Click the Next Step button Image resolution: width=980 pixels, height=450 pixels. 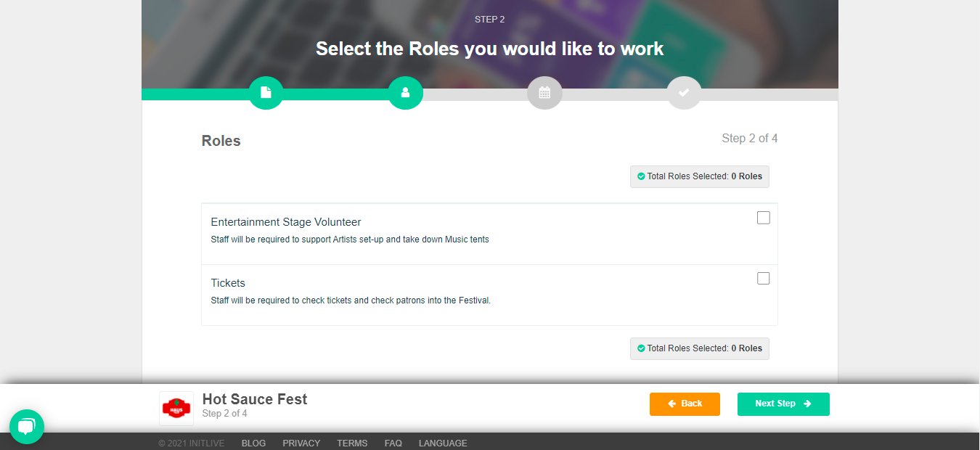783,404
